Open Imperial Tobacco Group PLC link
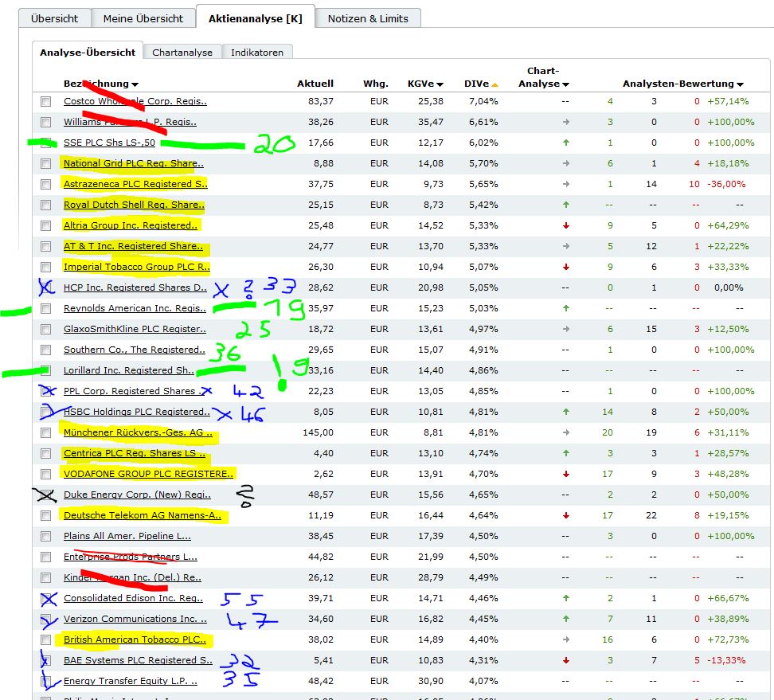The width and height of the screenshot is (774, 700). click(137, 267)
